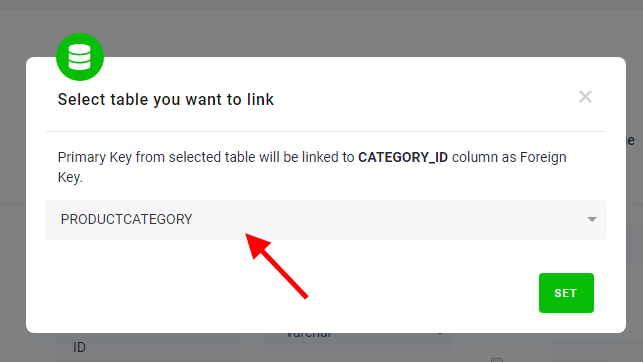Click the 'Foreign' word in description
The image size is (643, 362).
click(x=543, y=157)
